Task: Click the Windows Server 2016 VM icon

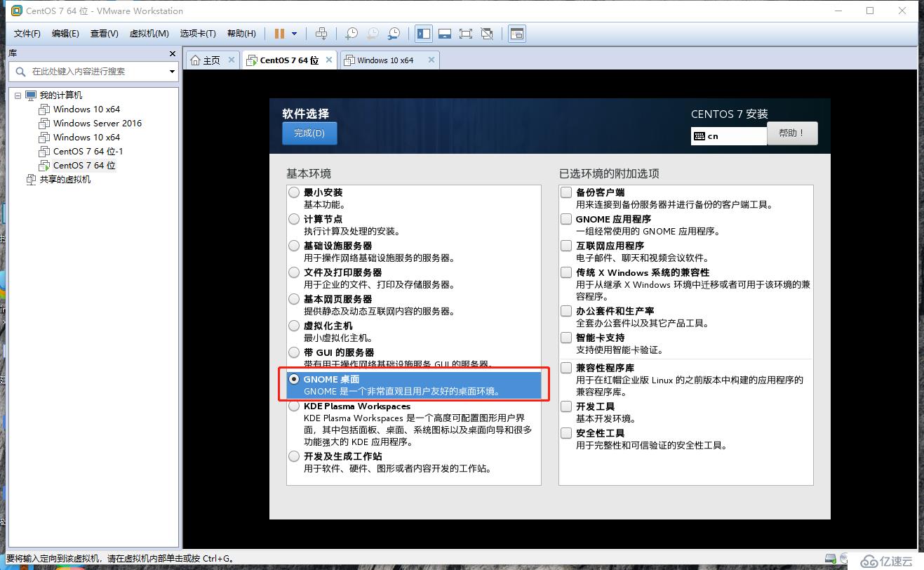Action: 44,123
